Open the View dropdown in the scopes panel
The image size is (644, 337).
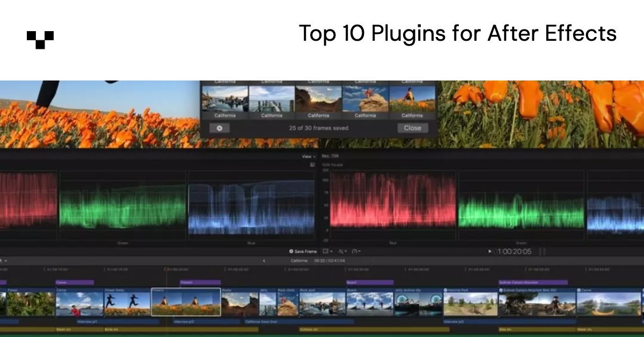click(307, 156)
